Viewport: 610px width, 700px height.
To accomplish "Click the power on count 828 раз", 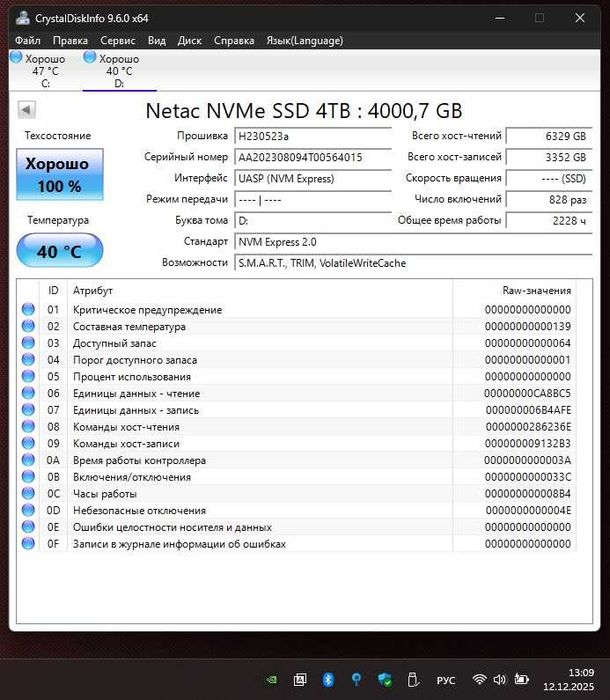I will click(549, 200).
